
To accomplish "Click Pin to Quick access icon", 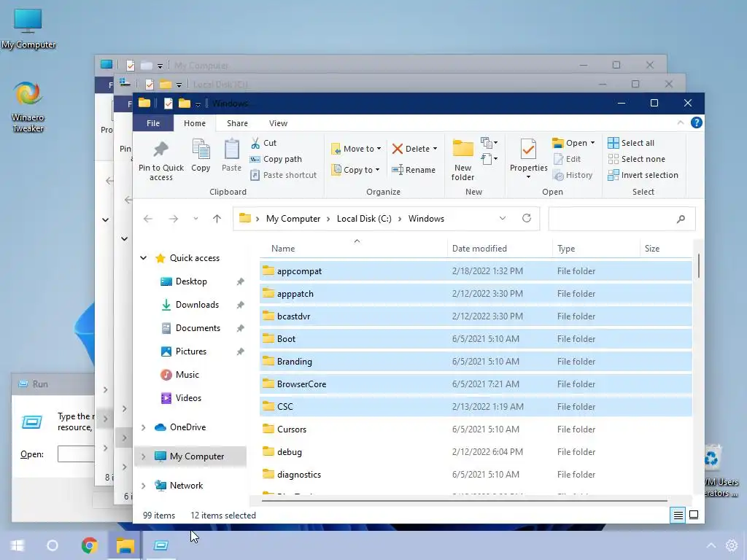I will [x=160, y=149].
